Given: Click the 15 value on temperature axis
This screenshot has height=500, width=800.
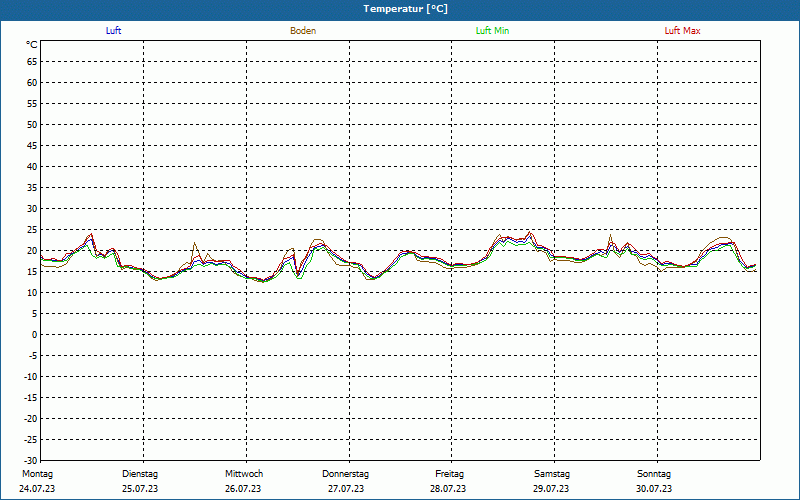Looking at the screenshot, I should (x=32, y=271).
